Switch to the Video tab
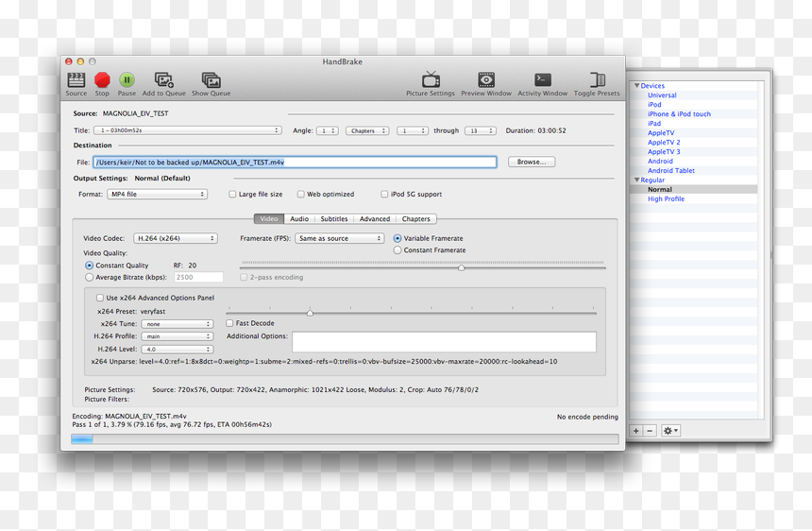 coord(269,219)
